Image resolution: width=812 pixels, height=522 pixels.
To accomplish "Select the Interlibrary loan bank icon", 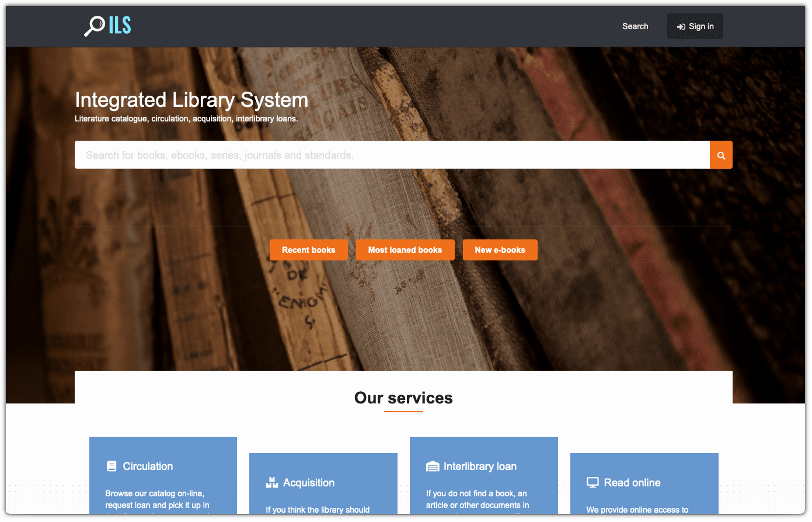I will point(433,465).
